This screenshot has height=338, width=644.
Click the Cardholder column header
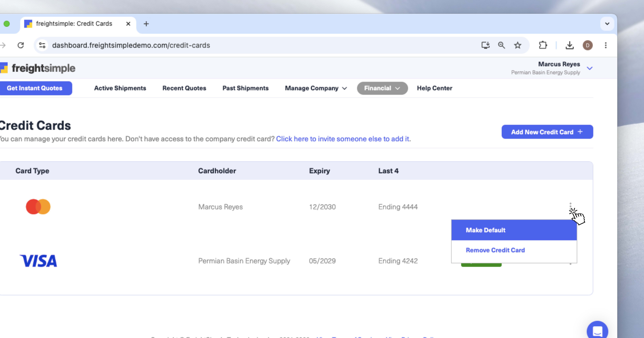pyautogui.click(x=217, y=171)
